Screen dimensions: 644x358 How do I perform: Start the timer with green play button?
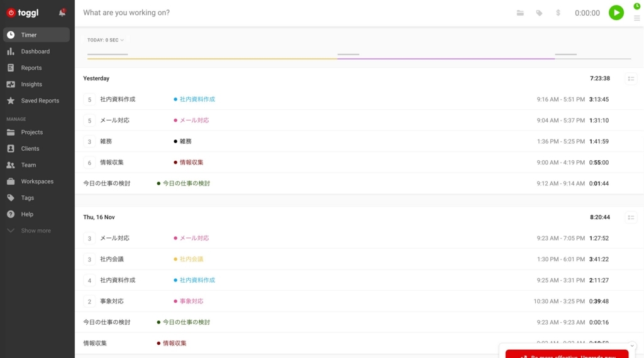(616, 13)
